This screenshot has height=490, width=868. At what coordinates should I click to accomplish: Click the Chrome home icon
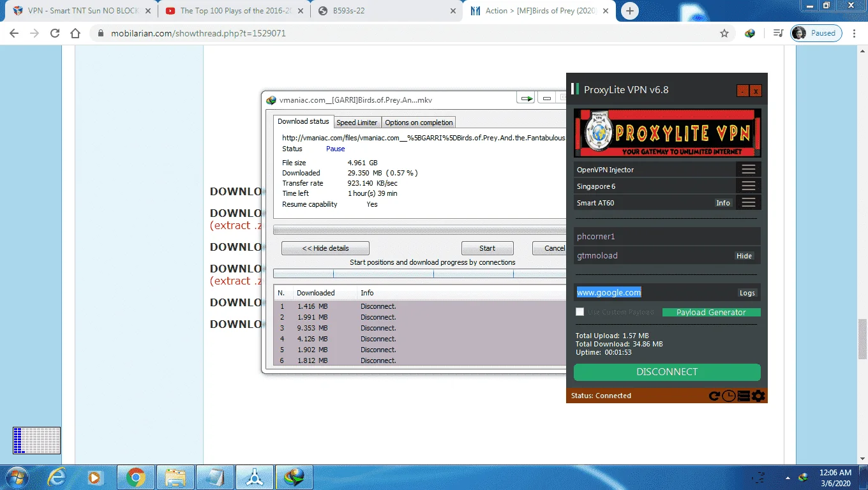75,33
